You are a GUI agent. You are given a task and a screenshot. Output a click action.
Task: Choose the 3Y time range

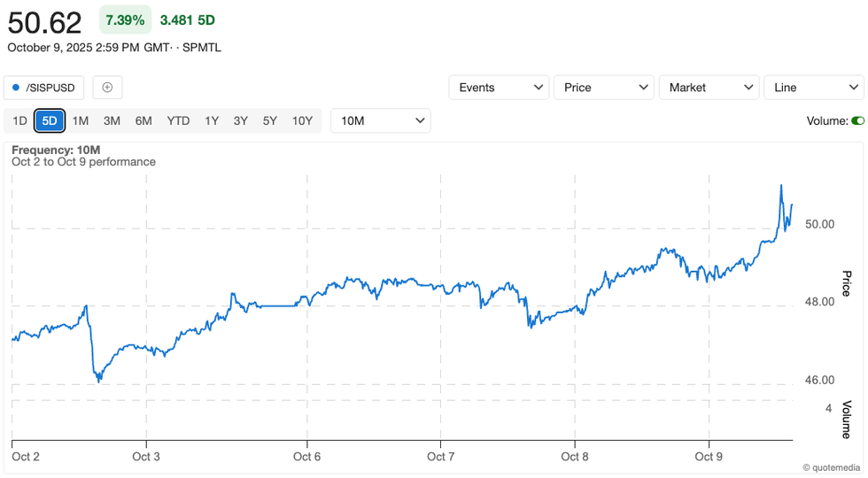coord(241,120)
